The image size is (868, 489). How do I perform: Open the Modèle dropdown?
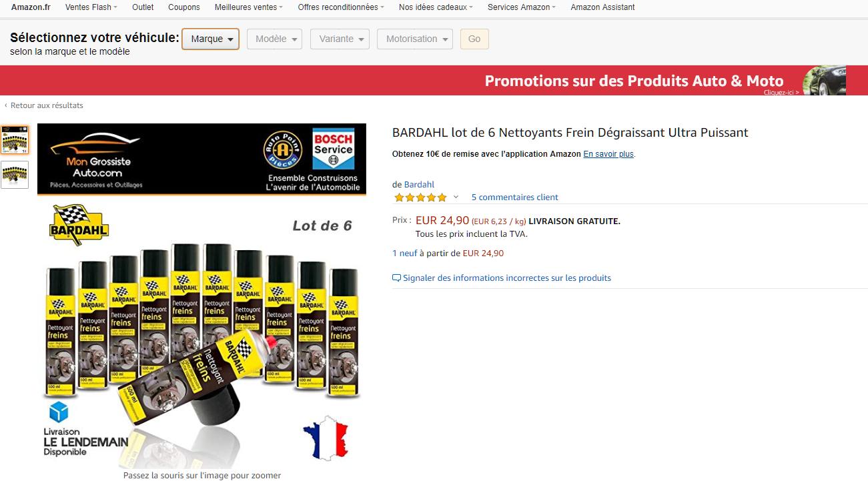(x=274, y=39)
